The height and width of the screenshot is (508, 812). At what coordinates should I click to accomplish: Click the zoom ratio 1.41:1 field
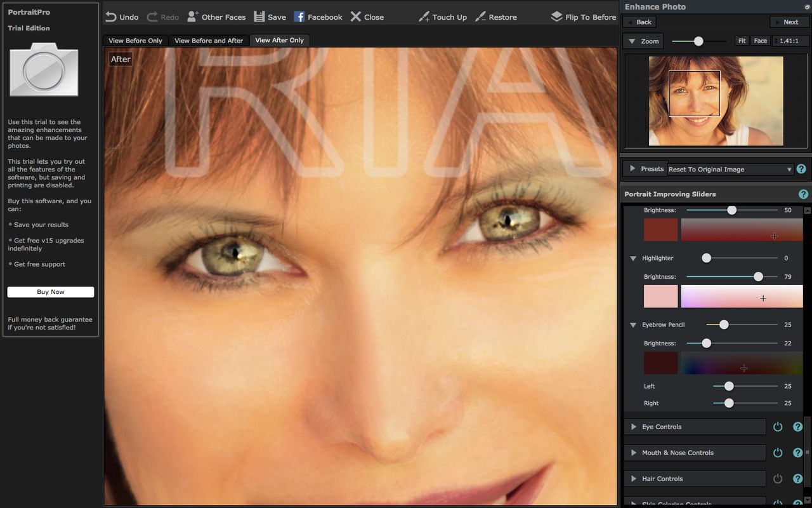790,41
